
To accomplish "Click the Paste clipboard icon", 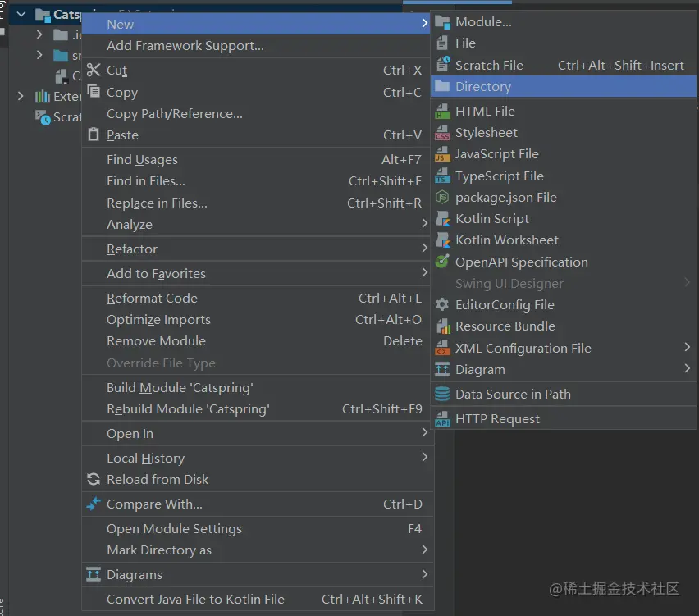I will click(94, 134).
